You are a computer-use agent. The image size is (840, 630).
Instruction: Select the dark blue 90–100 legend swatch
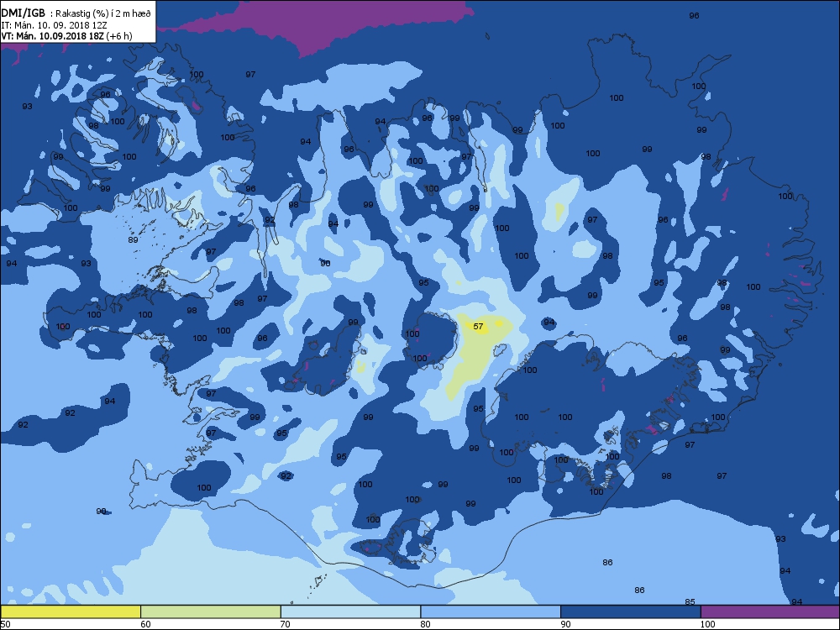point(631,612)
